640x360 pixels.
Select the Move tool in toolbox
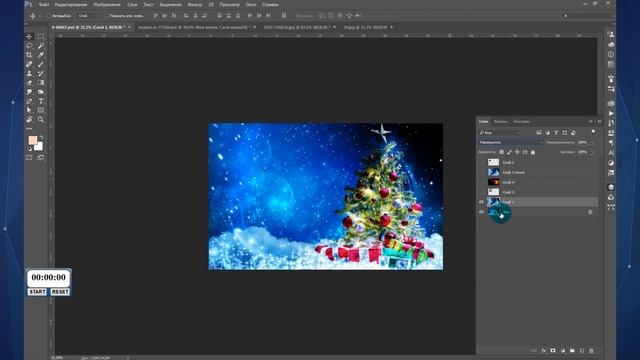(x=29, y=36)
